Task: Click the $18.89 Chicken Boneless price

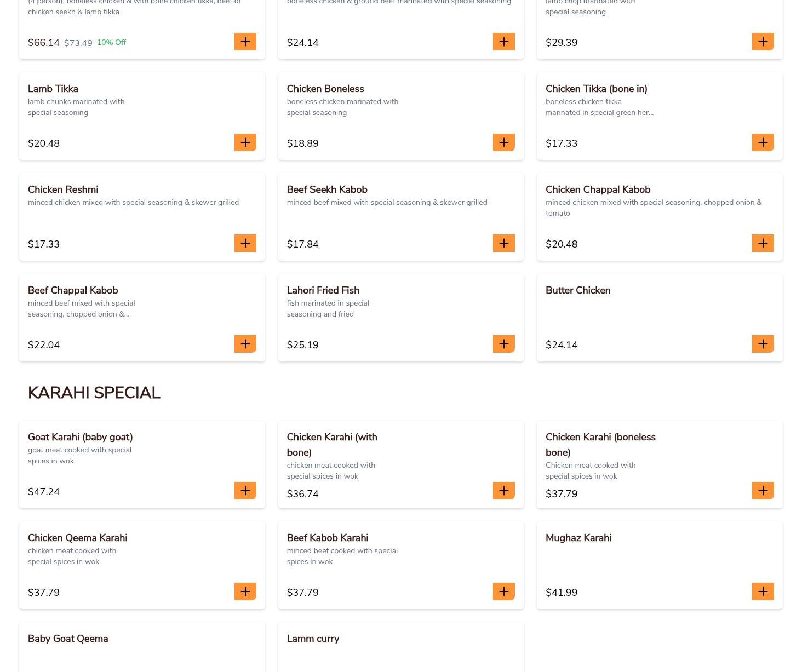Action: [x=303, y=143]
